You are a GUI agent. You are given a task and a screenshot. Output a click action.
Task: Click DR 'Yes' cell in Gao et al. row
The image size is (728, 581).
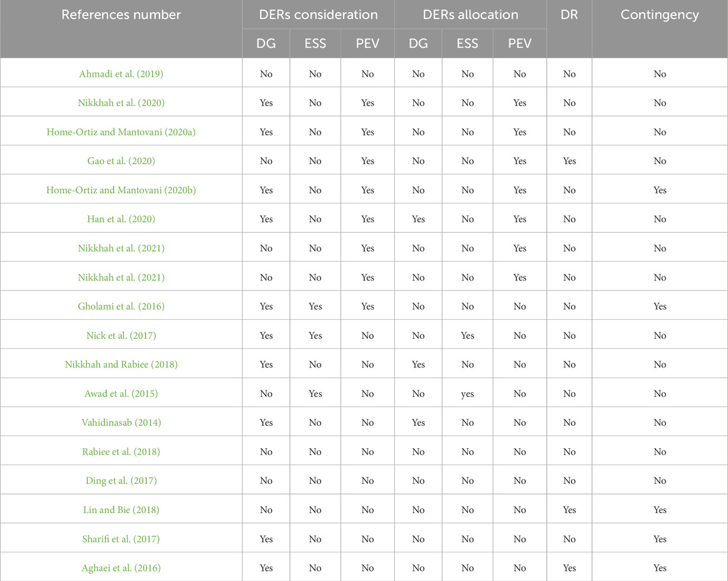[569, 161]
